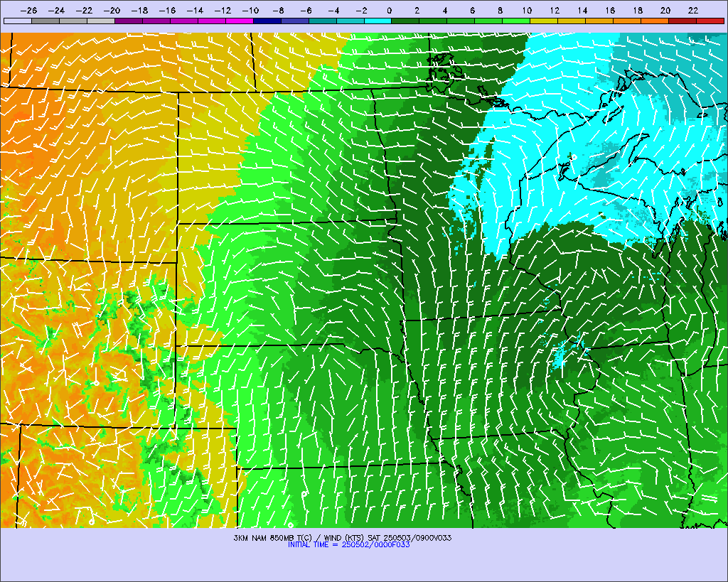Click the golden swatch between 12 and 14
The image size is (728, 582).
tap(572, 21)
